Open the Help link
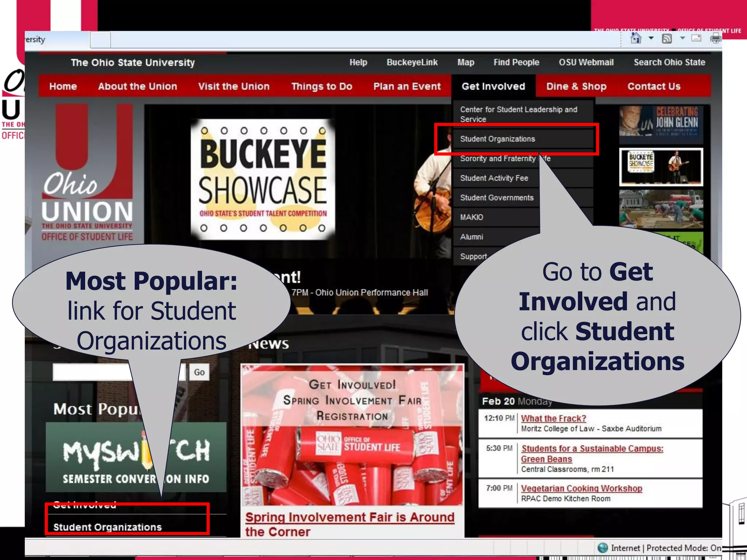747x560 pixels. (x=358, y=62)
